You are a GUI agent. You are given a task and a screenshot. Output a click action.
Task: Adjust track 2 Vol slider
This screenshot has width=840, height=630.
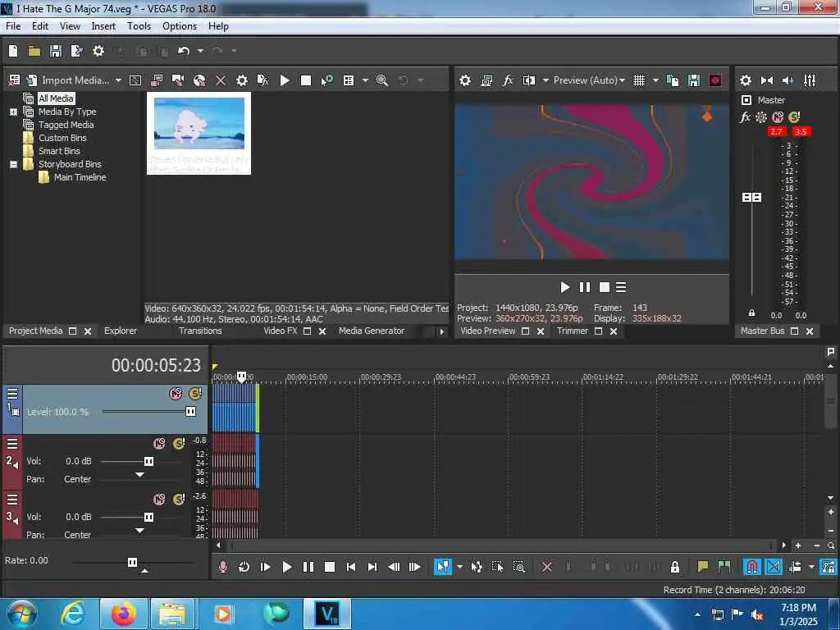149,461
